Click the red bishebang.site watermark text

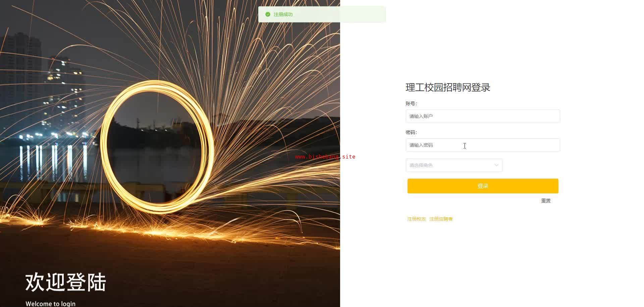[x=325, y=157]
